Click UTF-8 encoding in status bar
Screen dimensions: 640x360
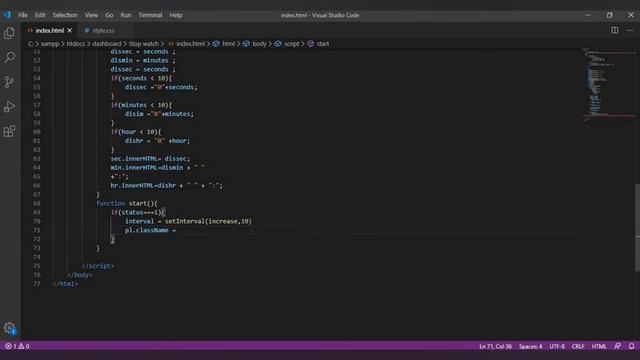tap(557, 346)
